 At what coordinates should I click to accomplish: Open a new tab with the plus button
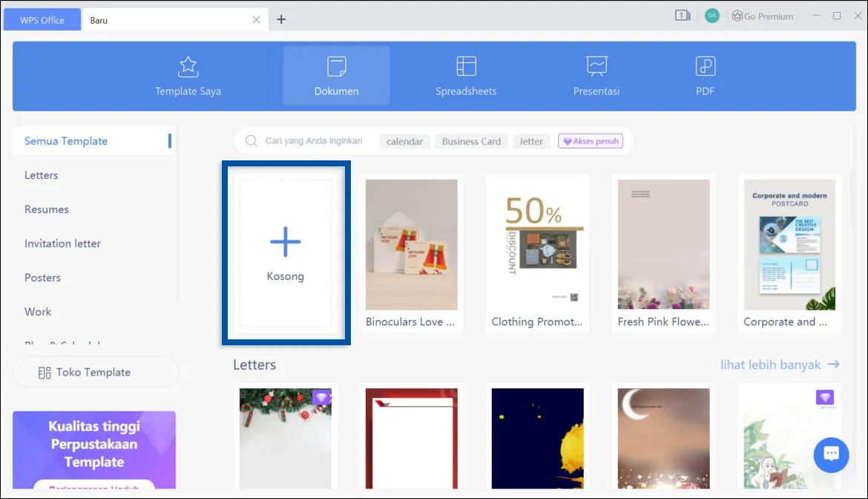click(280, 19)
